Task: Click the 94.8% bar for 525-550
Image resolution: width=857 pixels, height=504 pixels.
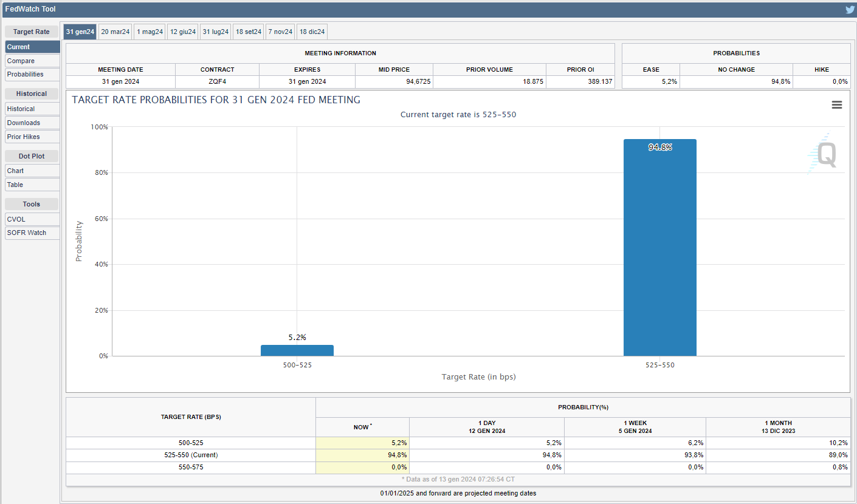Action: tap(659, 249)
